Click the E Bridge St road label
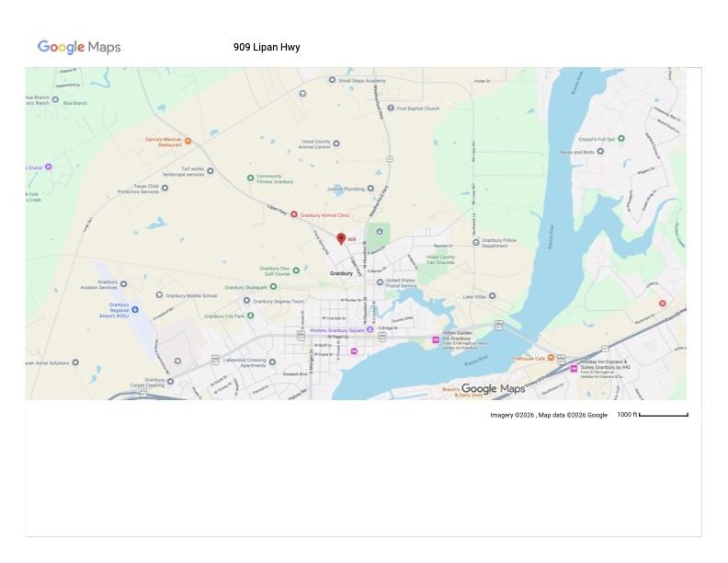This screenshot has height=563, width=728. pyautogui.click(x=388, y=327)
